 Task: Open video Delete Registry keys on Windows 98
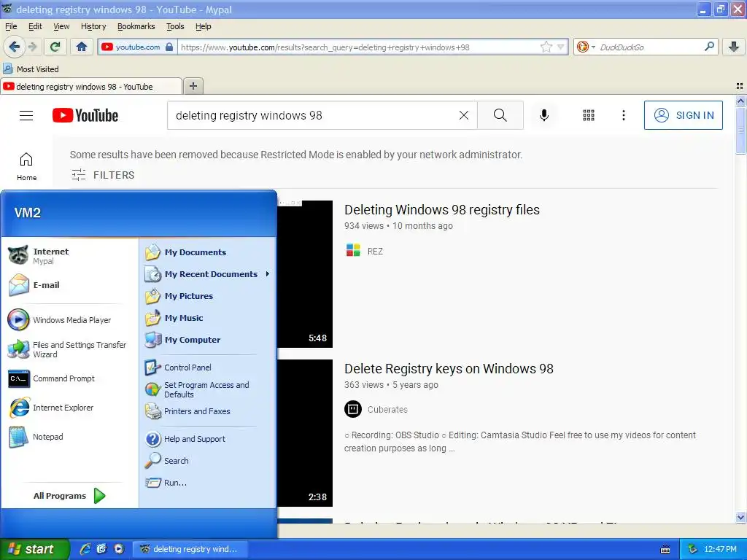[x=449, y=368]
